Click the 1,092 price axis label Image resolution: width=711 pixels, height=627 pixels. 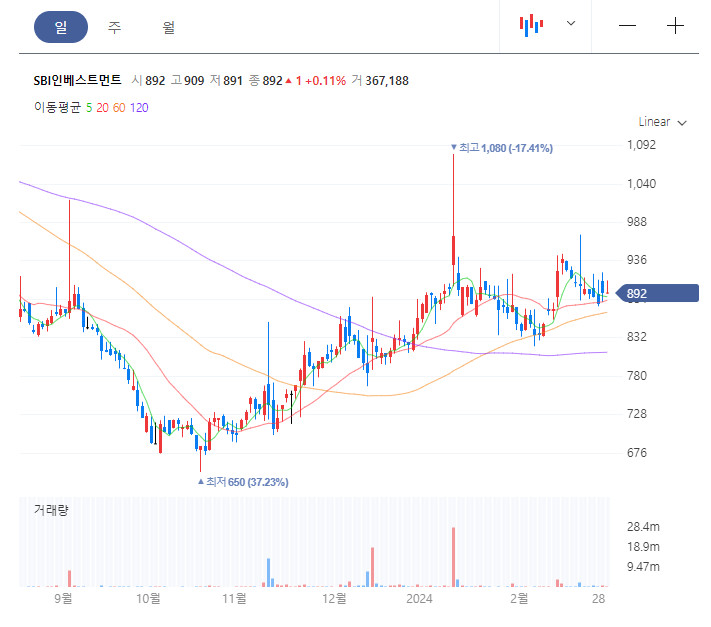pyautogui.click(x=641, y=145)
